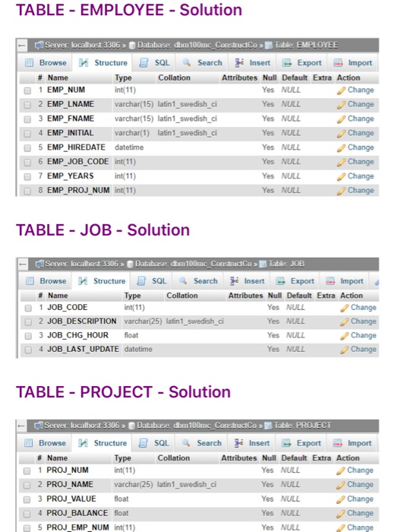Viewport: 395px width, 532px height.
Task: Tick checkbox for EMP_HIREDATE column
Action: click(27, 148)
